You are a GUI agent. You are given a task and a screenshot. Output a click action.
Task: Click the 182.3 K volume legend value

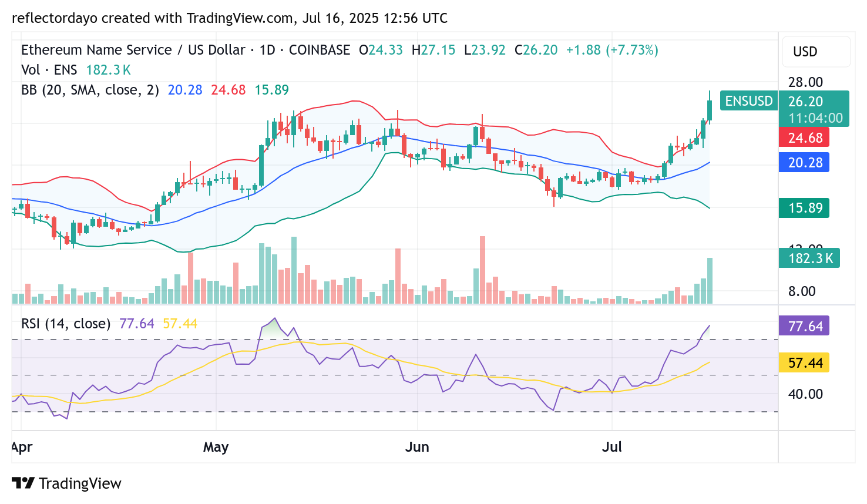click(x=109, y=70)
